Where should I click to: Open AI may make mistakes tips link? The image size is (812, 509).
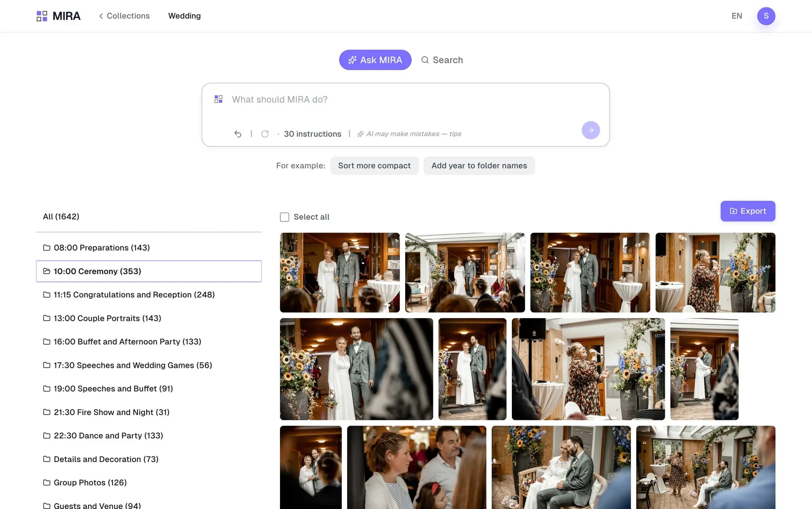(414, 134)
